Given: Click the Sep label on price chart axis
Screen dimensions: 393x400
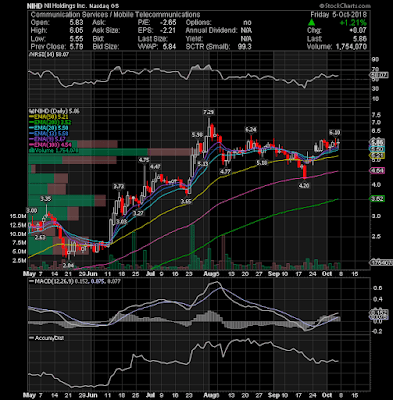Looking at the screenshot, I should click(x=274, y=274).
